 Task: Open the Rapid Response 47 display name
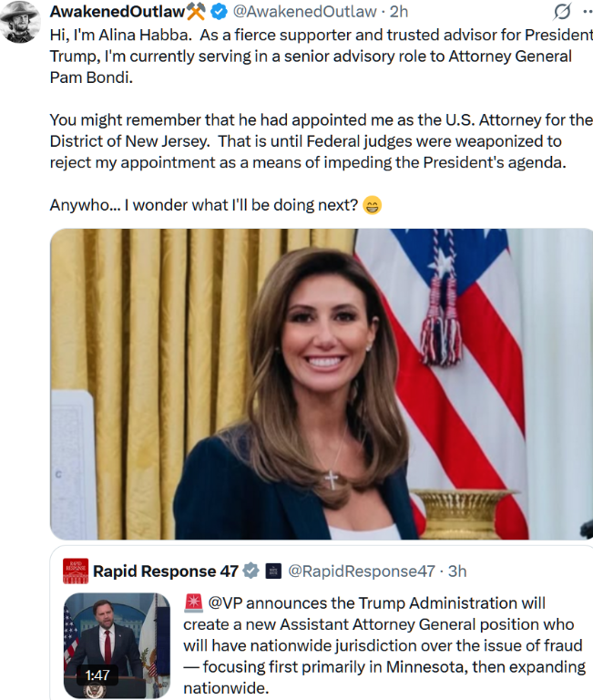166,571
